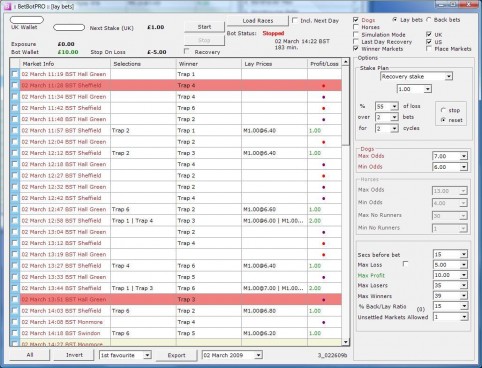Uncheck the Dogs checkbox
Image resolution: width=482 pixels, height=368 pixels.
point(356,20)
